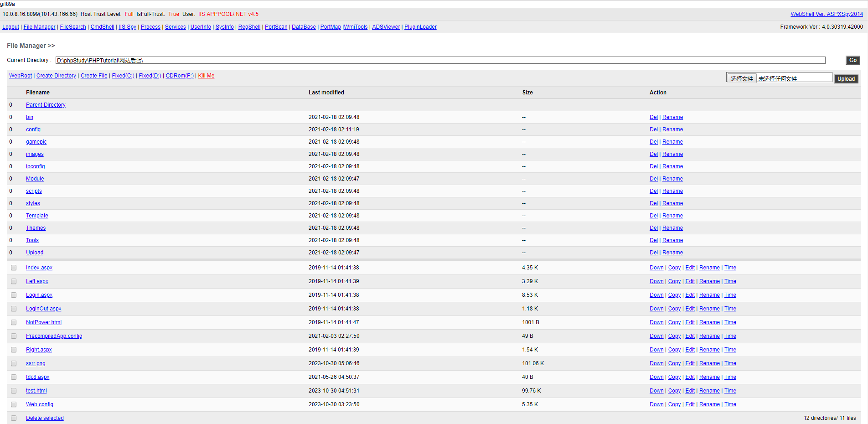868x424 pixels.
Task: Click the Go button
Action: [852, 60]
